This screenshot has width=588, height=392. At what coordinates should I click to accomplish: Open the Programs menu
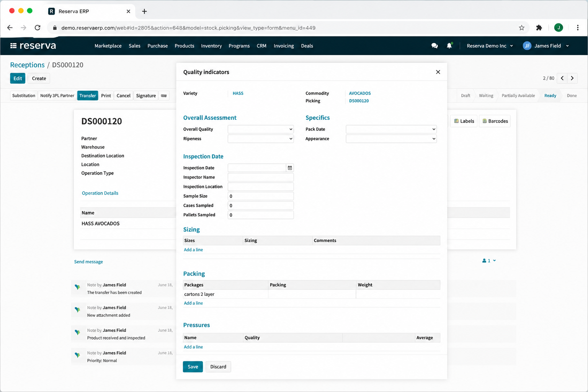pos(239,46)
